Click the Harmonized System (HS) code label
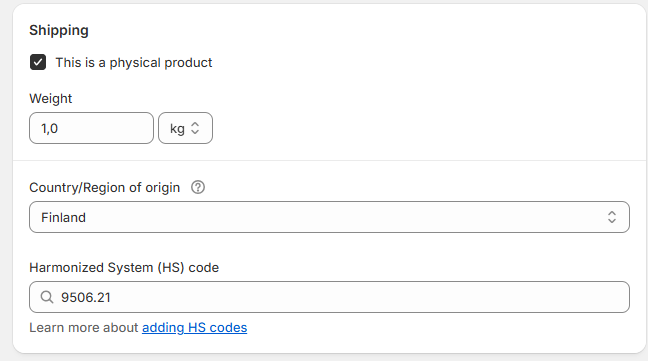 point(124,268)
